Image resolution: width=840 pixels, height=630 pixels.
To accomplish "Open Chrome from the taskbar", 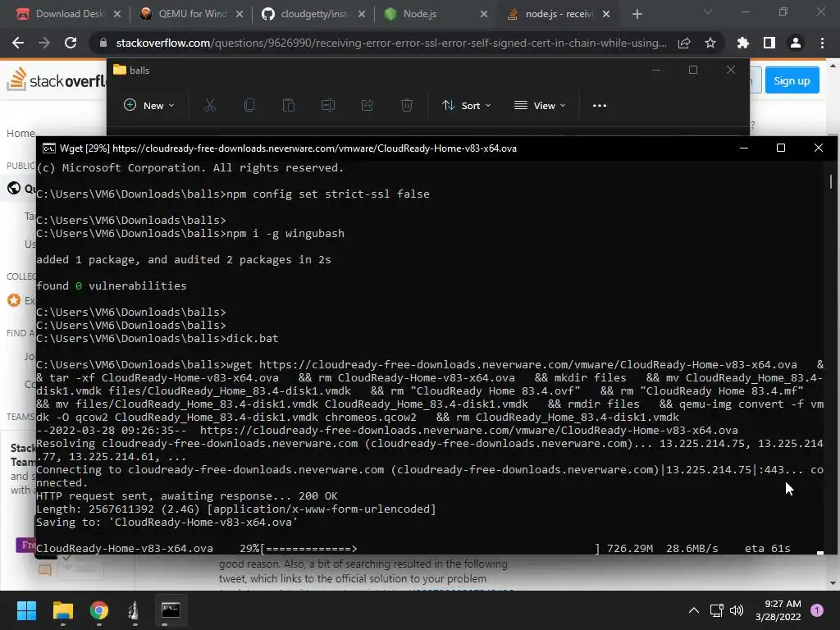I will point(98,610).
